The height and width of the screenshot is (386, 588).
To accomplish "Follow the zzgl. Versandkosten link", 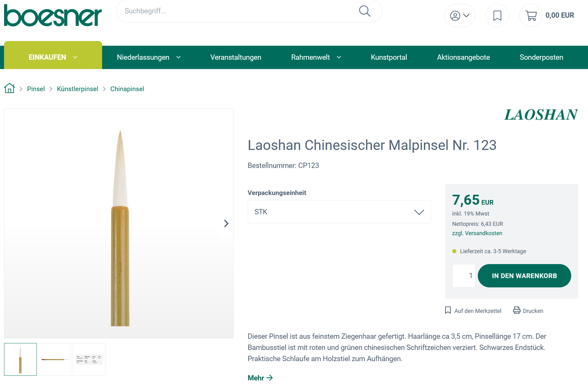I will pos(477,233).
